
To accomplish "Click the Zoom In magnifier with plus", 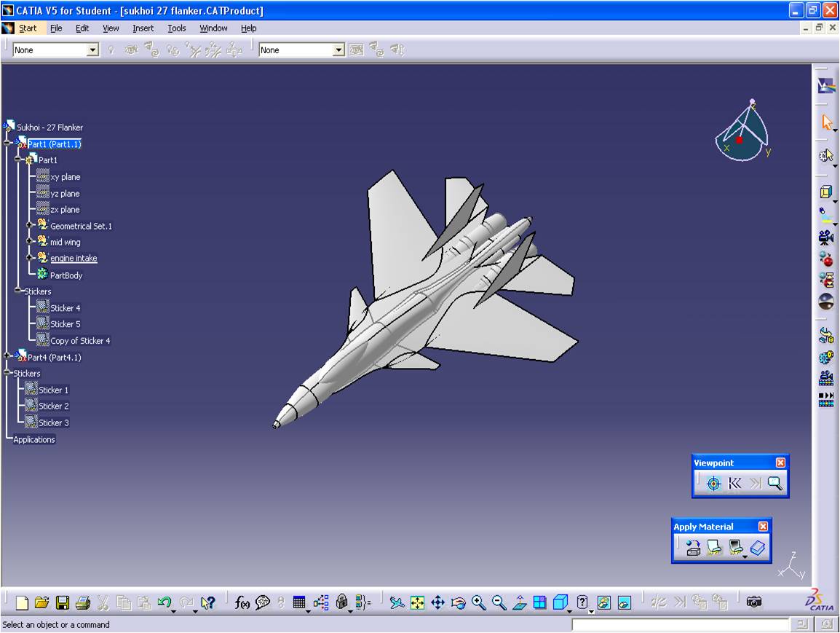I will 478,602.
